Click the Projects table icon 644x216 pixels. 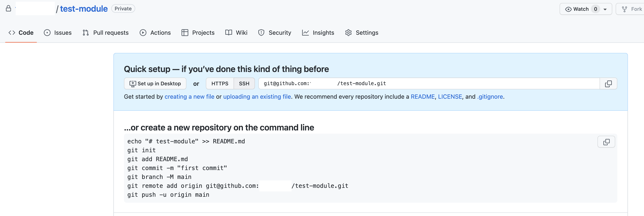pos(185,33)
